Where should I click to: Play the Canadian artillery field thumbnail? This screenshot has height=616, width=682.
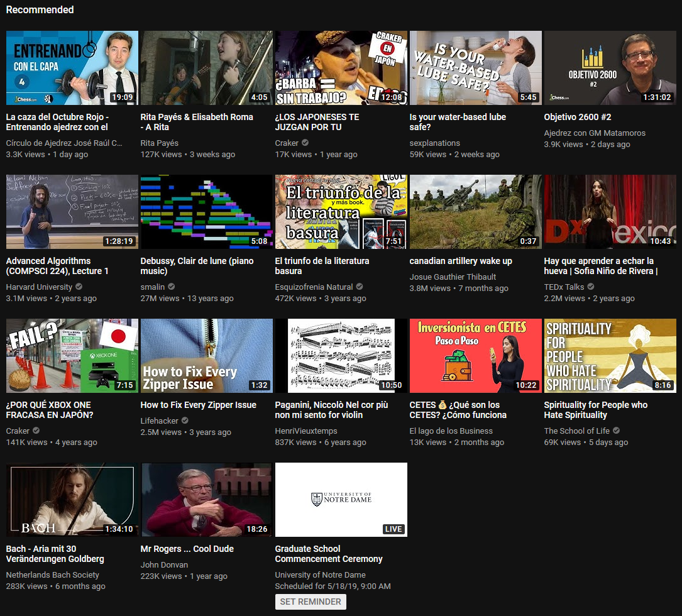click(475, 212)
